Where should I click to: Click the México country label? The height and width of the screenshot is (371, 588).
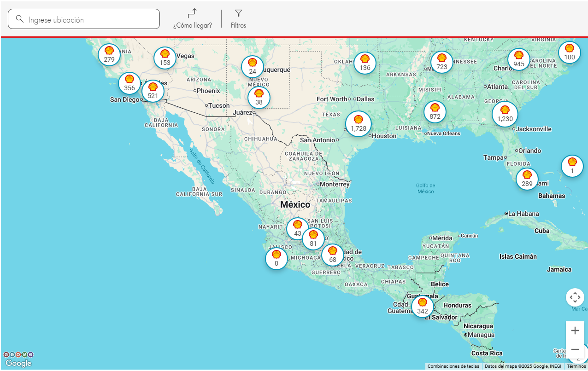295,204
